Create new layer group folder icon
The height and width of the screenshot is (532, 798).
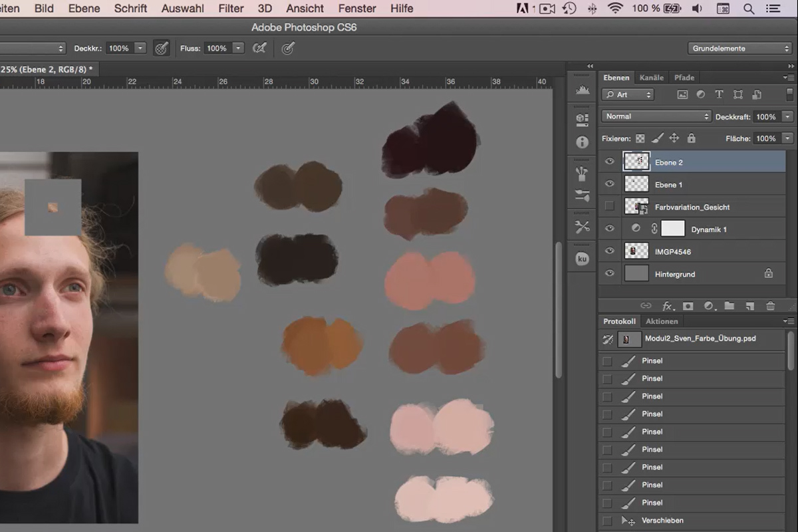[x=729, y=306]
